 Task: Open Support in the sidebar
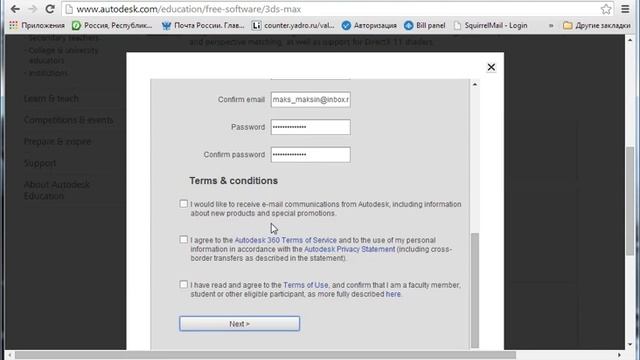tap(40, 163)
